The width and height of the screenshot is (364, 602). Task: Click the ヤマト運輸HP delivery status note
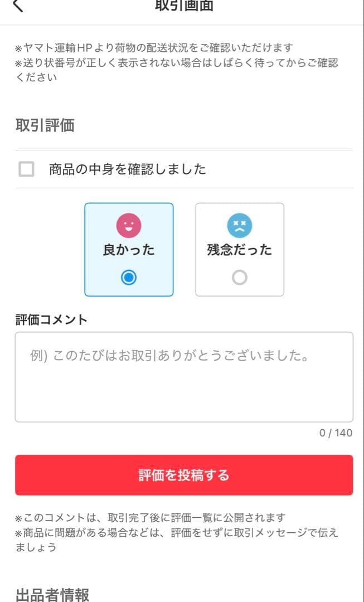tap(154, 48)
